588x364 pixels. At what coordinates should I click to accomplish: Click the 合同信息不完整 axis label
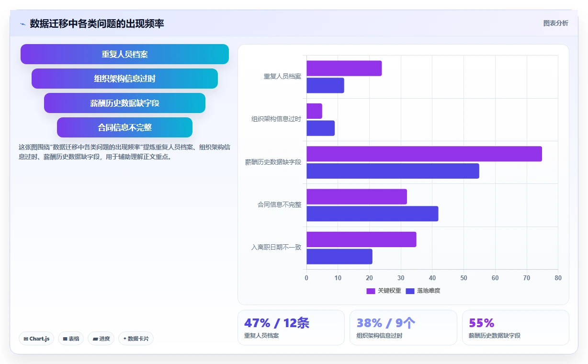(280, 205)
